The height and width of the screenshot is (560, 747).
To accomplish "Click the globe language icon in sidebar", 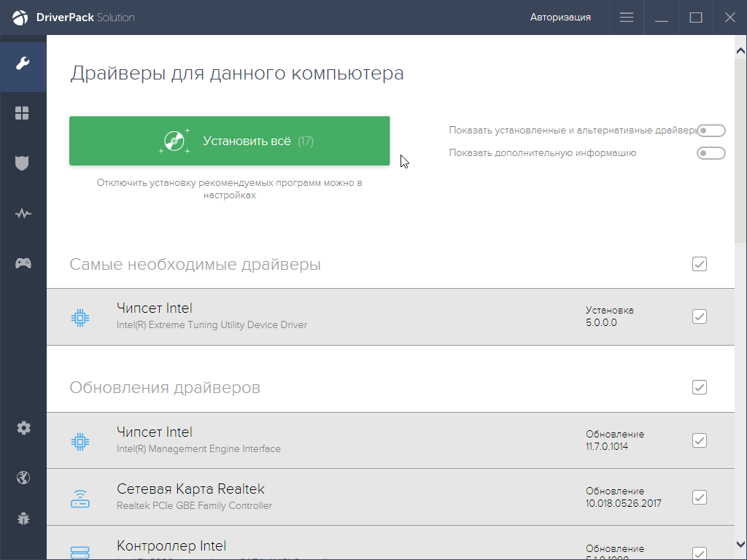I will click(x=23, y=478).
